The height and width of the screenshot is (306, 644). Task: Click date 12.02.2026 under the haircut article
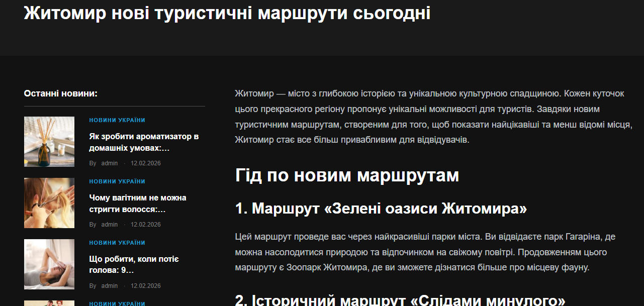coord(146,225)
